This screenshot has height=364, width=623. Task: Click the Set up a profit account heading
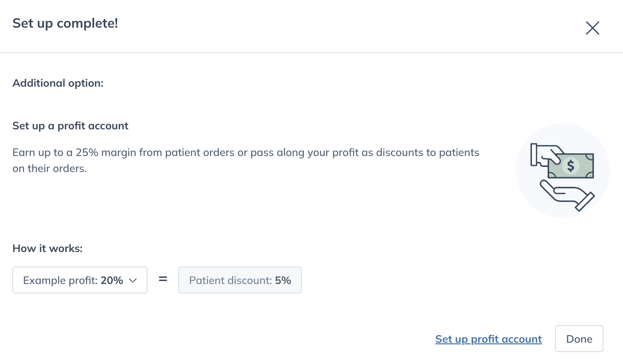click(x=70, y=126)
